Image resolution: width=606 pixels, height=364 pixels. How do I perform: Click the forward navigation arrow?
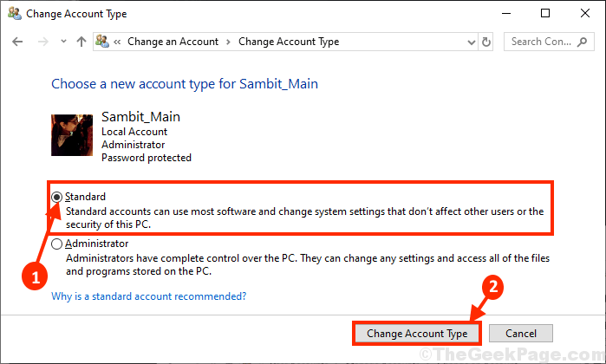point(42,42)
